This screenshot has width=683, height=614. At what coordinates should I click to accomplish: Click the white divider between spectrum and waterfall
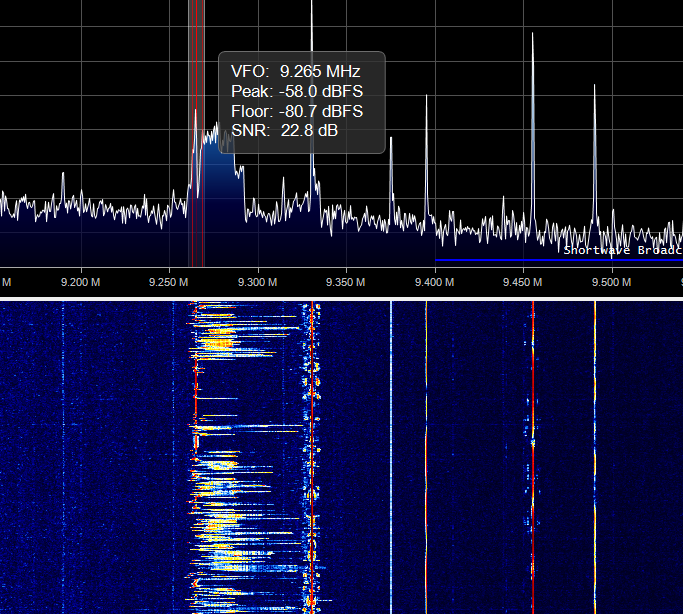pos(341,298)
